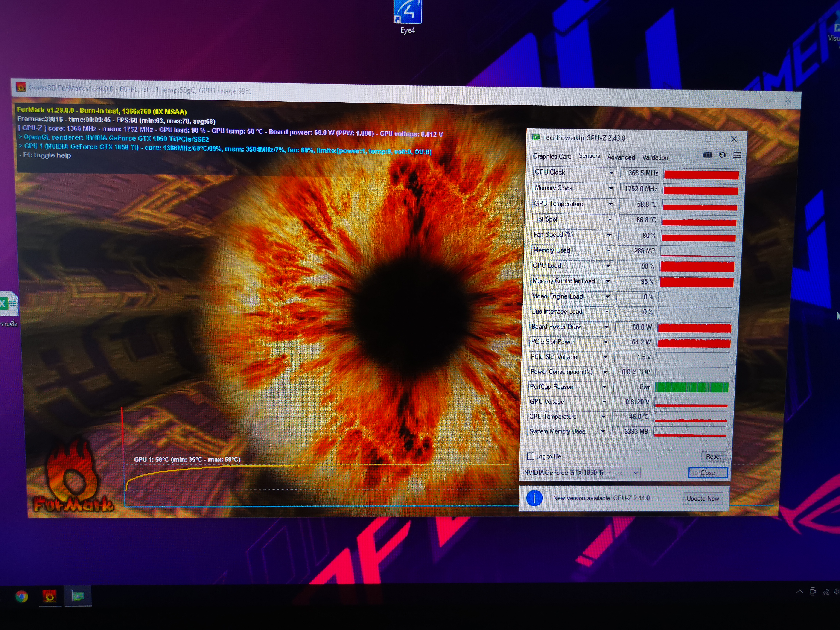Open the GPU Temperature dropdown arrow

coord(610,204)
